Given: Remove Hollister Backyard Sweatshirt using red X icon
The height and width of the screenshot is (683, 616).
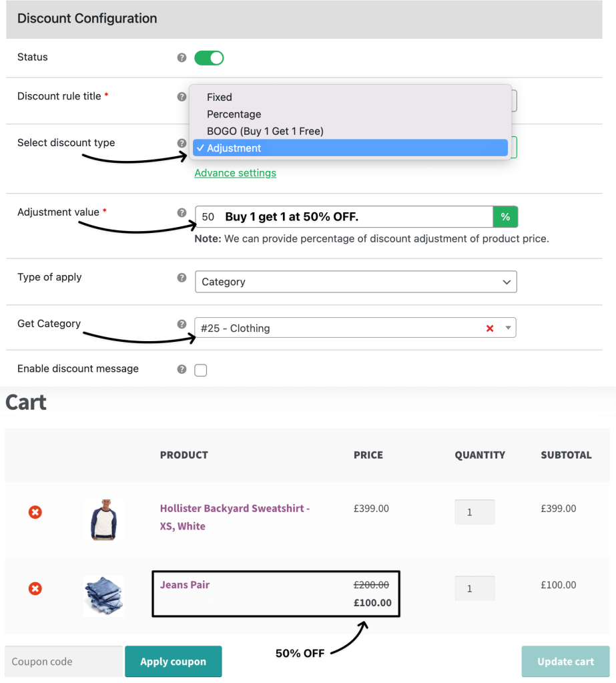Looking at the screenshot, I should (x=35, y=512).
